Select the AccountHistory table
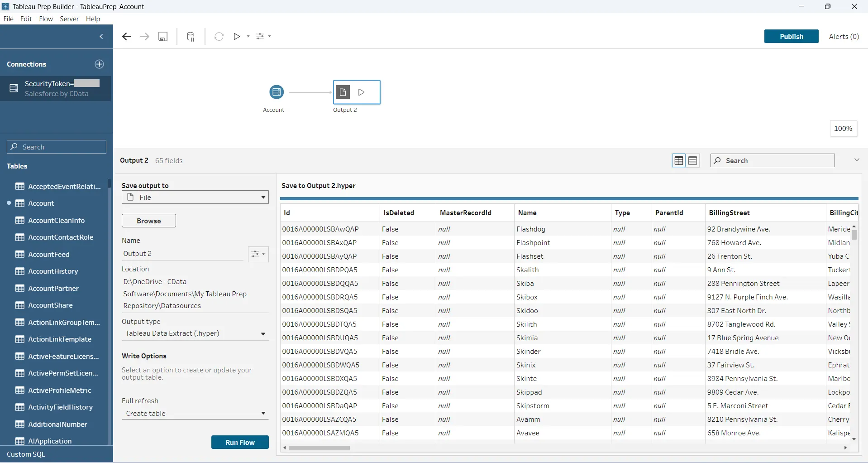This screenshot has width=868, height=463. [53, 271]
